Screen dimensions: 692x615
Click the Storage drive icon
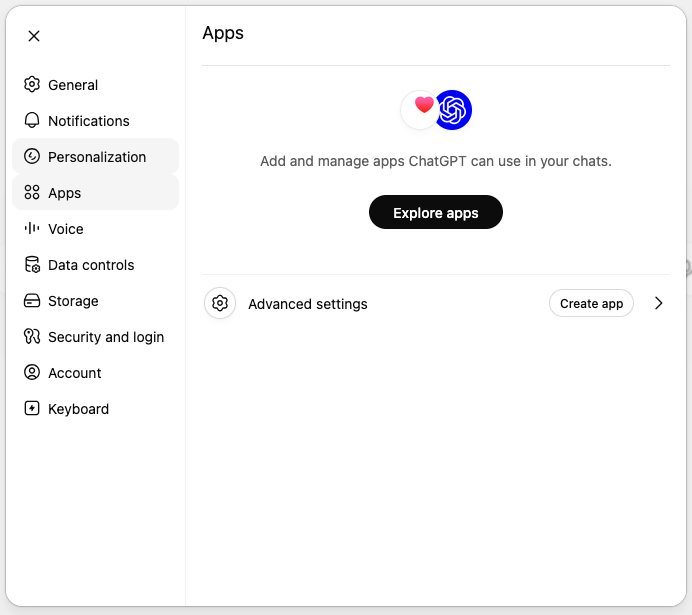[x=32, y=300]
